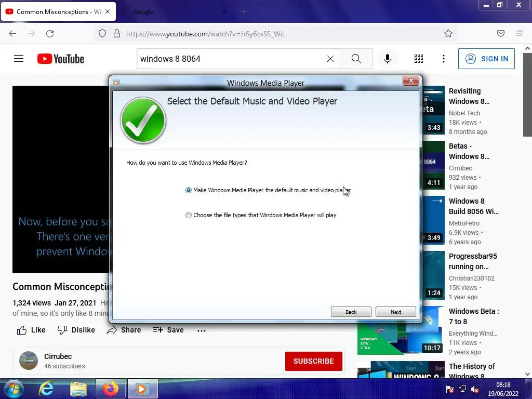Reload the current page

pos(50,34)
